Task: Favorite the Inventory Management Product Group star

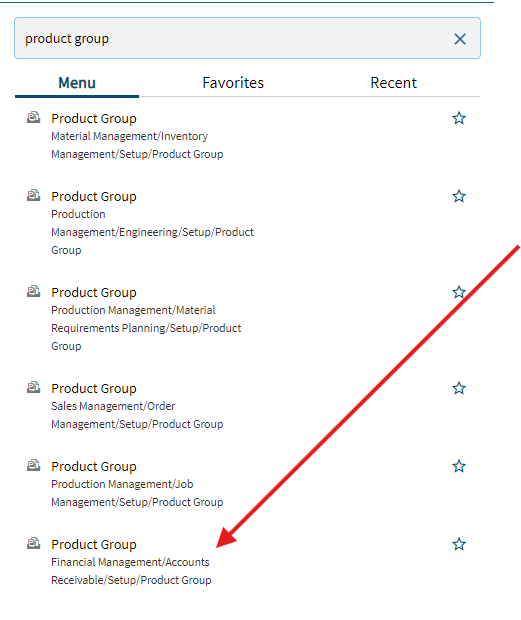Action: (459, 118)
